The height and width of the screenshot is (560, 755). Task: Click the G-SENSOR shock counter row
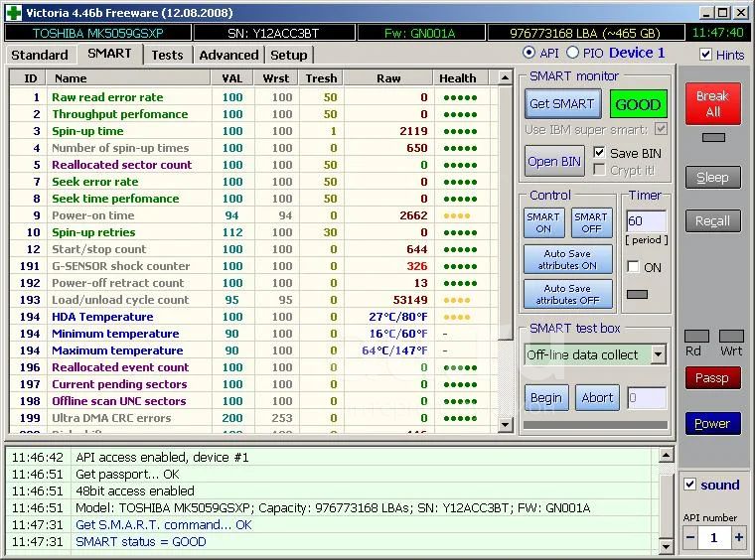point(253,266)
